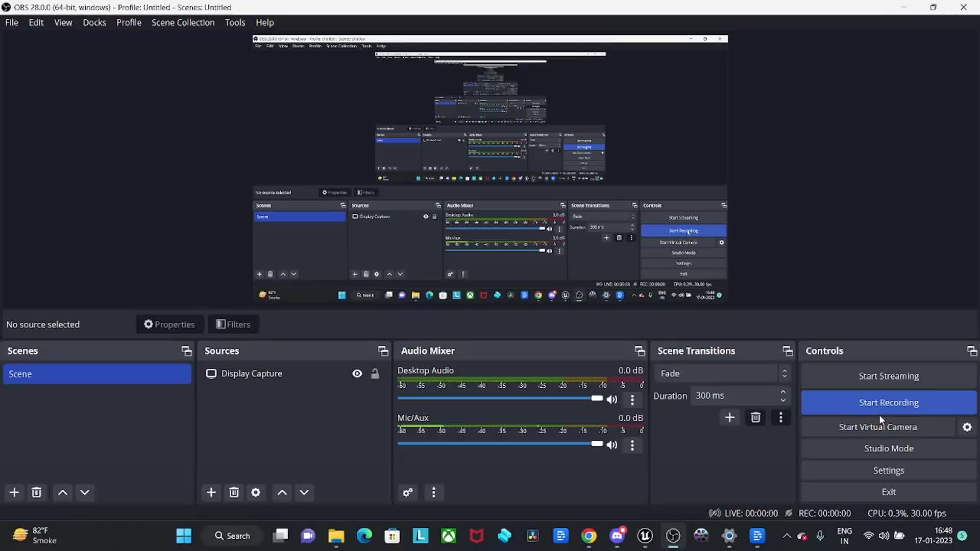The height and width of the screenshot is (551, 980).
Task: Toggle Display Capture lock icon
Action: point(375,374)
